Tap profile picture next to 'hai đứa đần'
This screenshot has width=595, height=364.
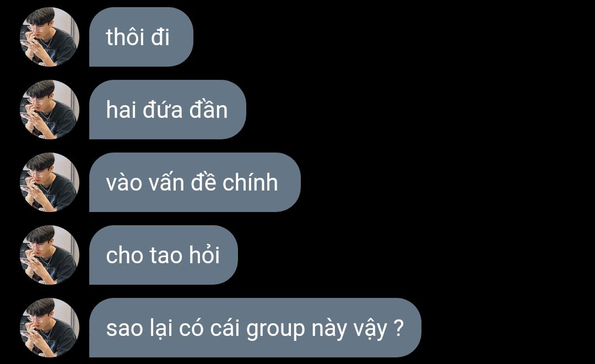(x=50, y=110)
